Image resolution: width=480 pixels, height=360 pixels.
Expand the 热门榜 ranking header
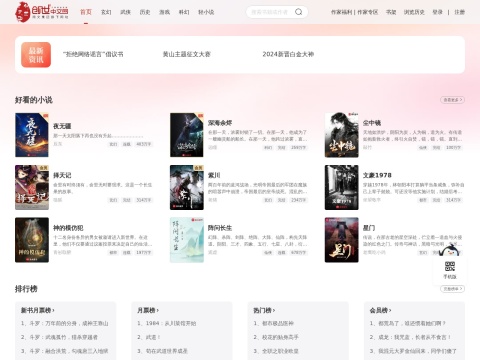(264, 310)
